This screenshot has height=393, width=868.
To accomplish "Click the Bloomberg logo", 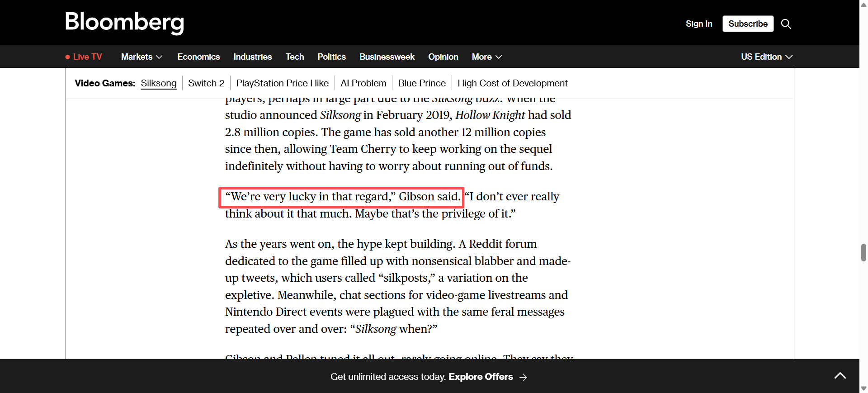I will 124,23.
